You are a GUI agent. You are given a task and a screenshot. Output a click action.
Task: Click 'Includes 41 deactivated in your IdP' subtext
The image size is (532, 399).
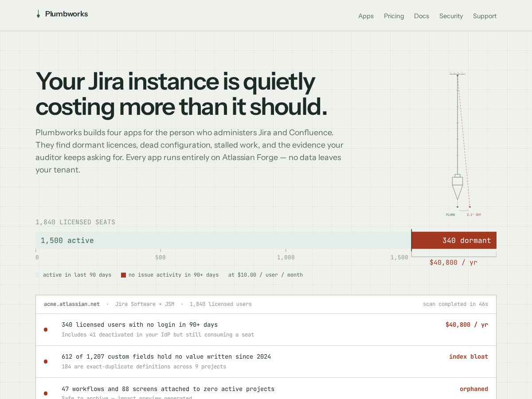[158, 335]
